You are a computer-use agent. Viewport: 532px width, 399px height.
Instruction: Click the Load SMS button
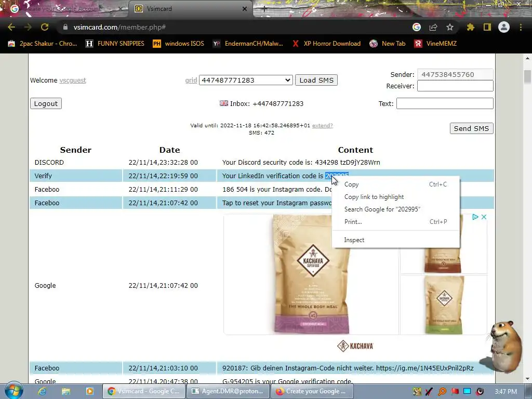(316, 80)
